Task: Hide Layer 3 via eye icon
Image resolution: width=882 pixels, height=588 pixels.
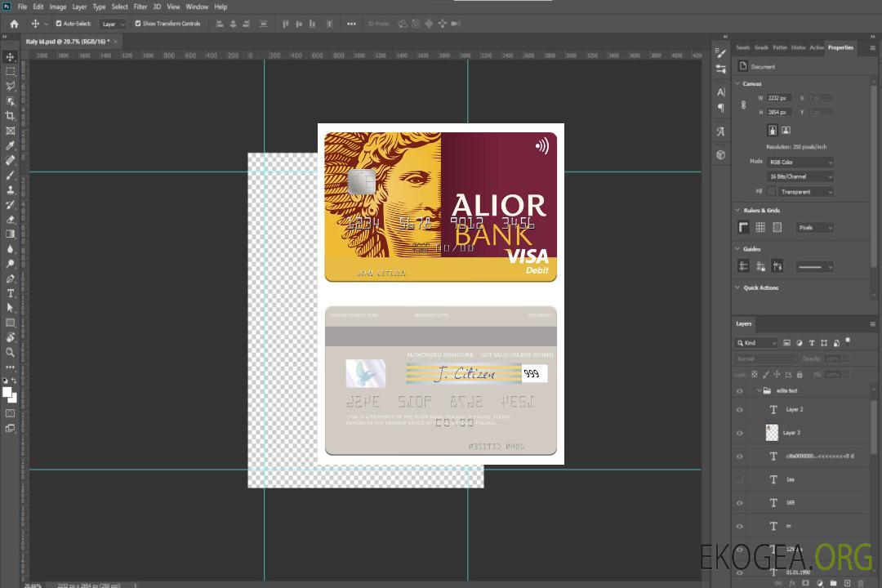Action: click(740, 434)
